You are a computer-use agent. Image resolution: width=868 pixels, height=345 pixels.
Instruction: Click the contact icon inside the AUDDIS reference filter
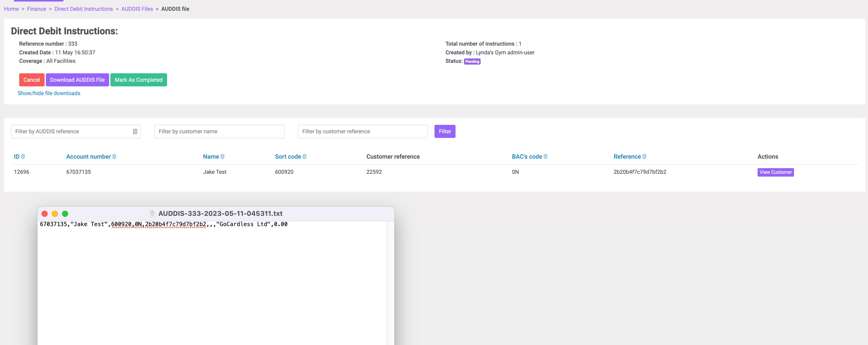point(135,131)
